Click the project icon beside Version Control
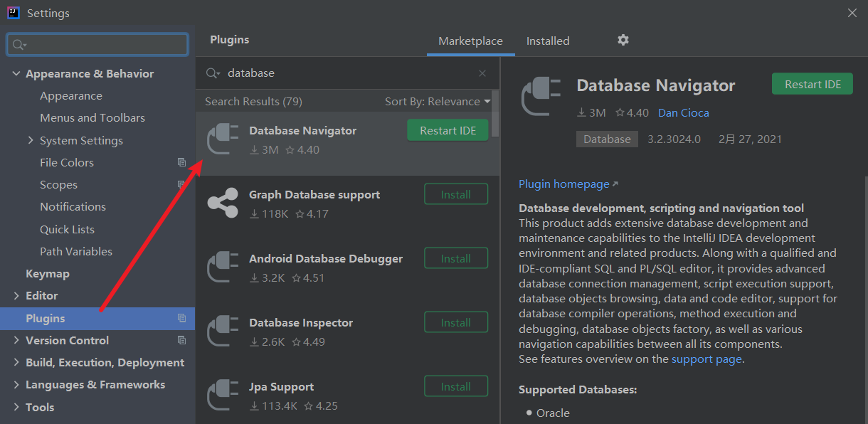This screenshot has height=424, width=868. pyautogui.click(x=181, y=340)
